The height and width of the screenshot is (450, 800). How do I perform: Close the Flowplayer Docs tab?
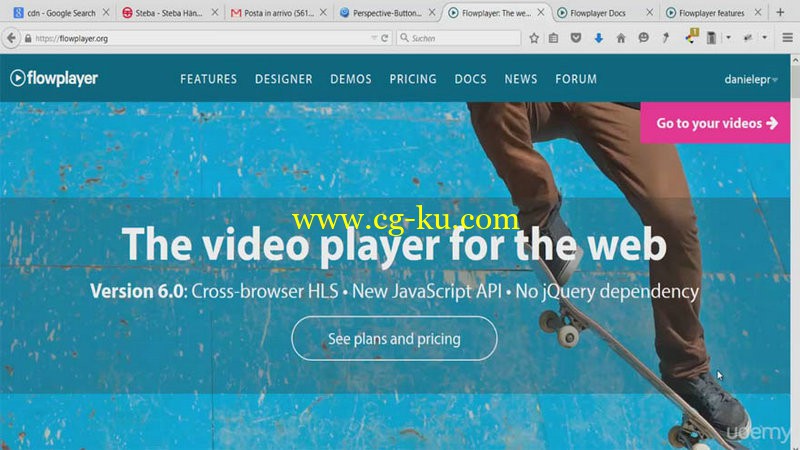point(649,12)
